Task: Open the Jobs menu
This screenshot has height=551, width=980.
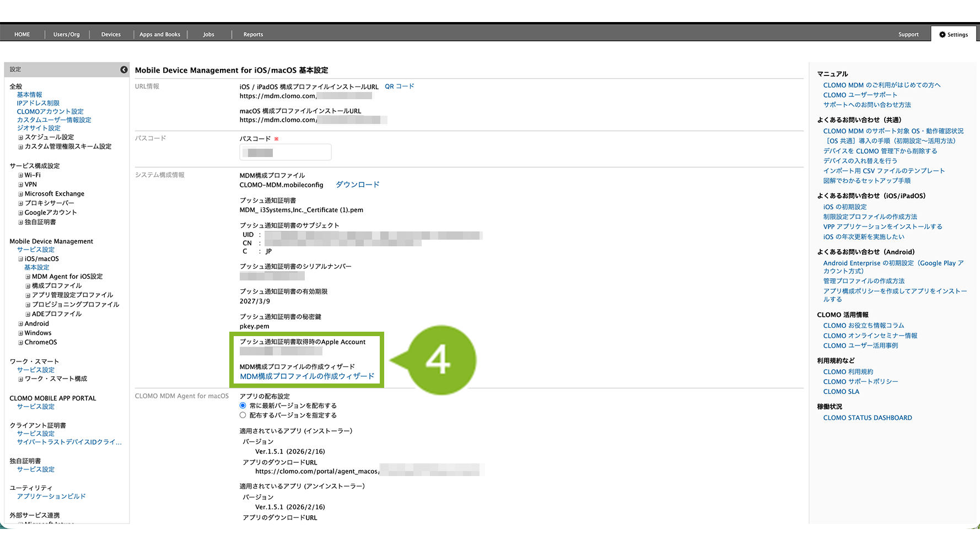Action: 208,34
